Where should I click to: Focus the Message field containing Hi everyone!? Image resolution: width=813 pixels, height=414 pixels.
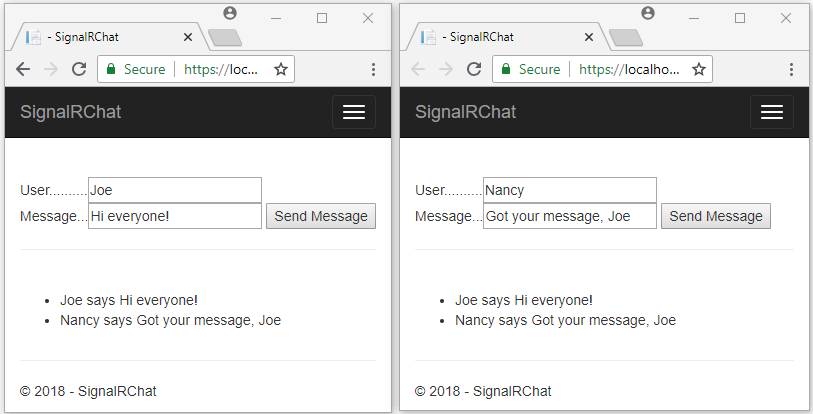pos(175,216)
